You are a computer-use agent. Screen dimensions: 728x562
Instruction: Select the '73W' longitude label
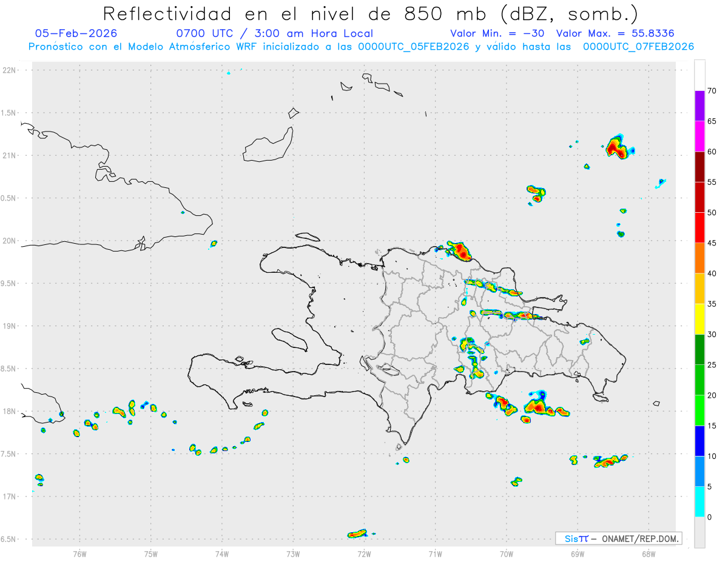click(x=293, y=554)
